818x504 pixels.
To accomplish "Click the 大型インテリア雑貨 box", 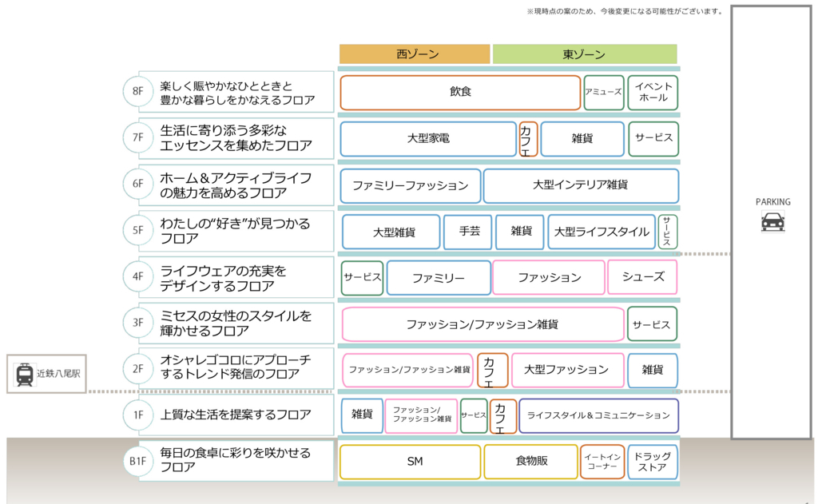I will (582, 186).
